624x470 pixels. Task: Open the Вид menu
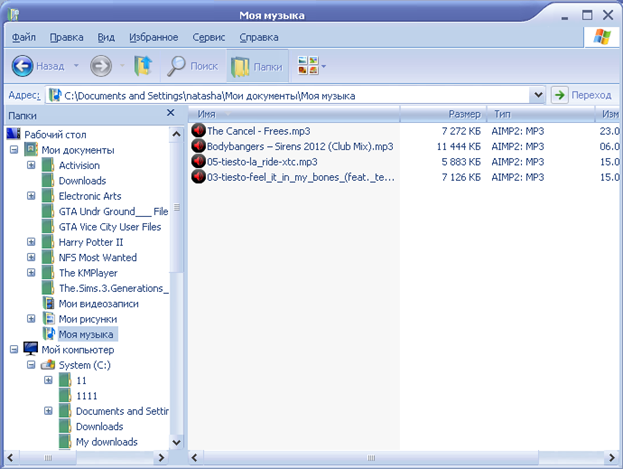106,37
